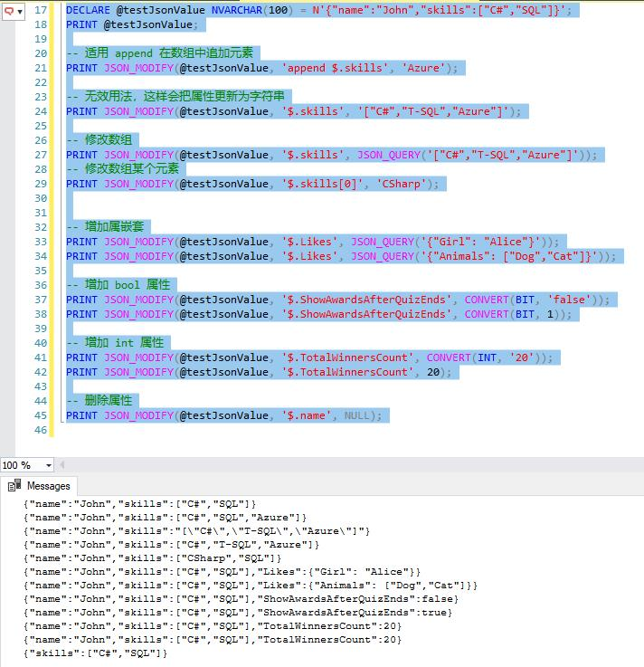
Task: Click the output row containing "CSharp"
Action: pos(152,557)
